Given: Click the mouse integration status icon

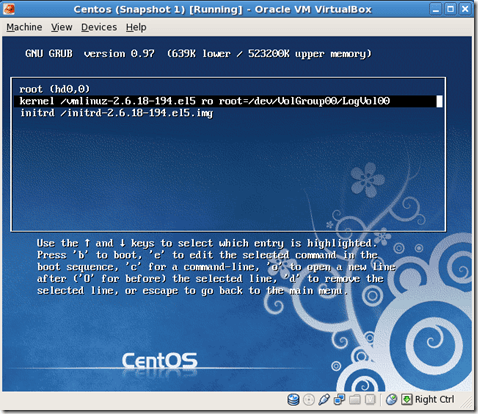Looking at the screenshot, I should click(x=391, y=399).
